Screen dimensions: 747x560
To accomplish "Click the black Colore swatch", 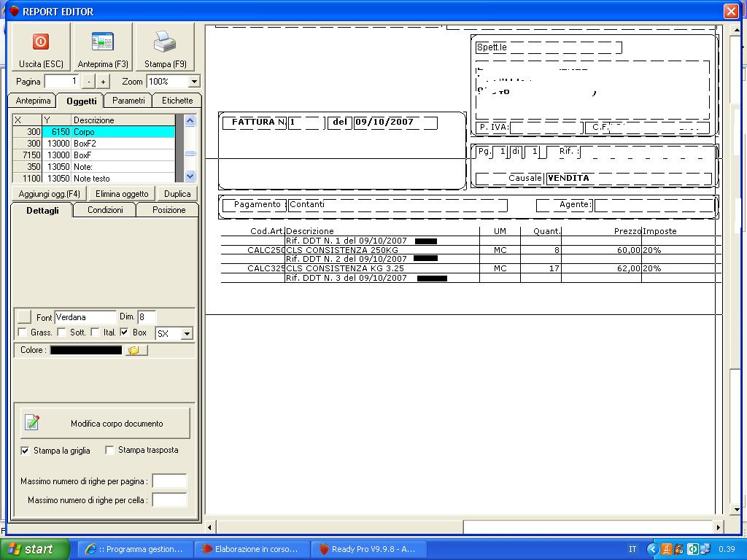I will (86, 350).
